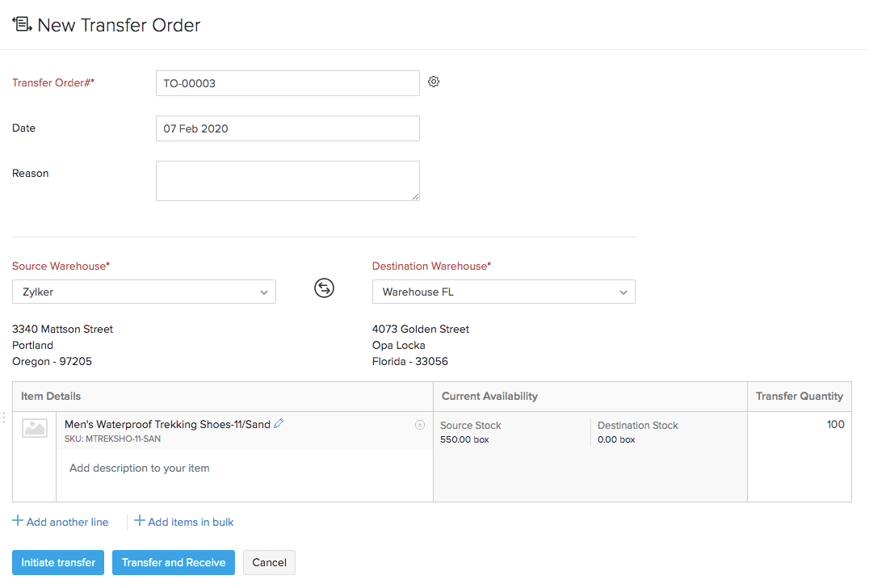The image size is (869, 588).
Task: Edit the Transfer Quantity value of 100
Action: (x=836, y=424)
